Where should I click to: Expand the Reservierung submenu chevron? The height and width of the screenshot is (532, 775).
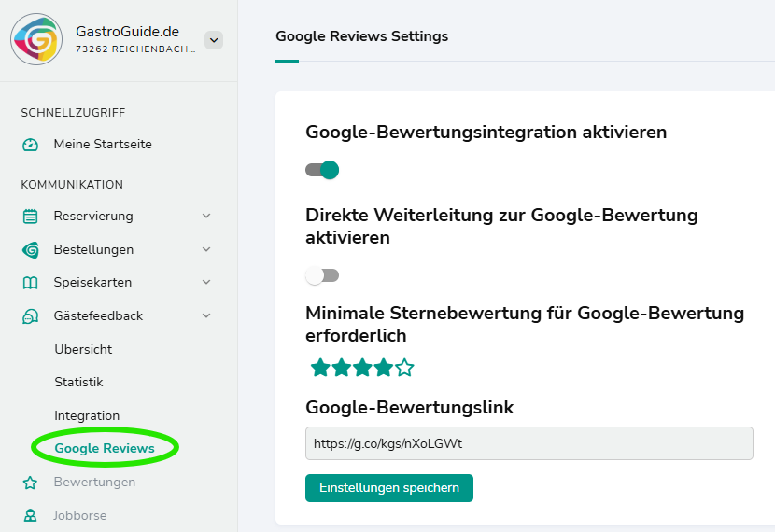pyautogui.click(x=206, y=217)
